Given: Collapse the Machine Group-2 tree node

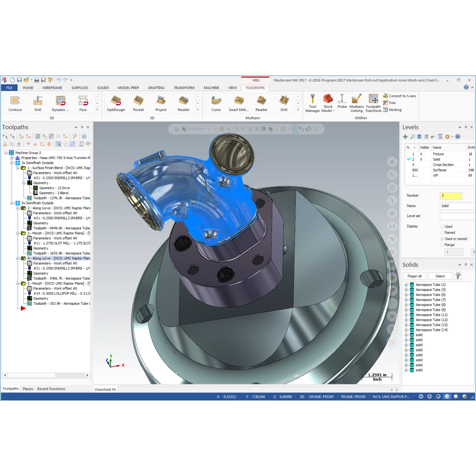Looking at the screenshot, I should point(6,153).
